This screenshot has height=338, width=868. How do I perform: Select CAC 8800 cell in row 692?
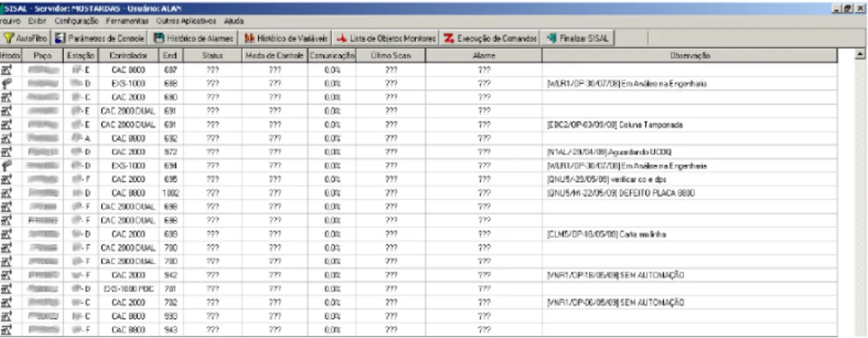128,138
